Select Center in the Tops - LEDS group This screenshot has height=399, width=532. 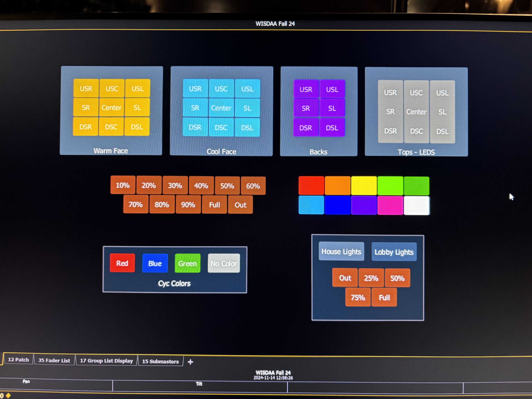click(x=416, y=112)
